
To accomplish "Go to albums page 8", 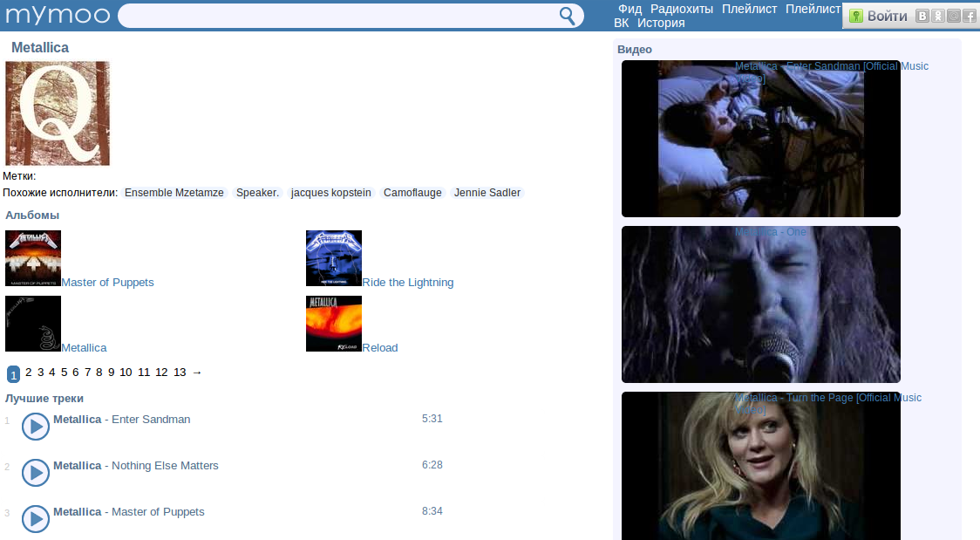I will 99,373.
